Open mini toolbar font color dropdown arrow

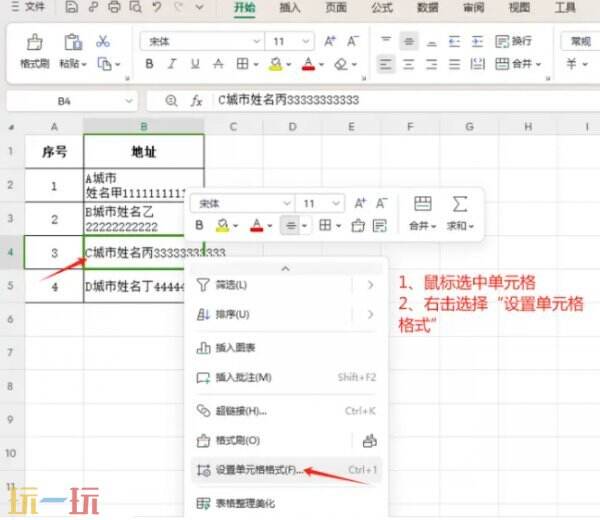tap(270, 226)
